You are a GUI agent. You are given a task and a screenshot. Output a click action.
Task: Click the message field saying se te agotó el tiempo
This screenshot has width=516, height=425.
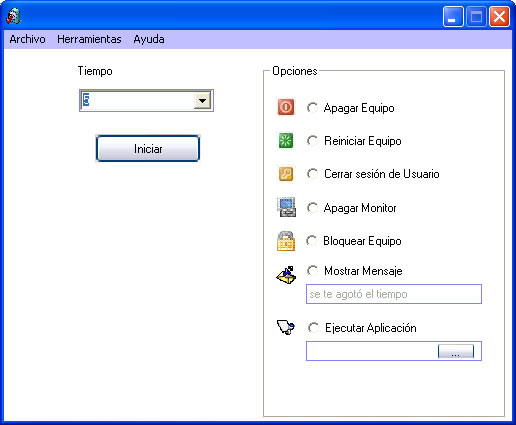pos(394,294)
